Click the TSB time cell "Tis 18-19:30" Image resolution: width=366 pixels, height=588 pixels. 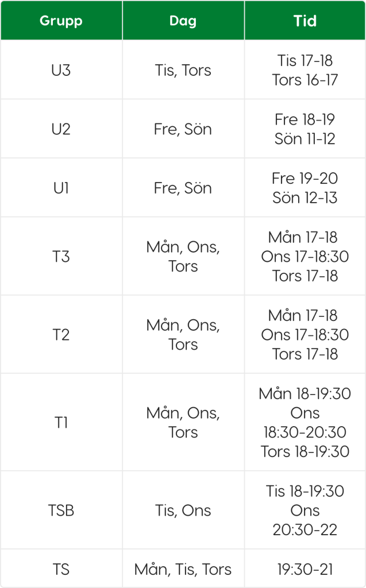click(305, 510)
